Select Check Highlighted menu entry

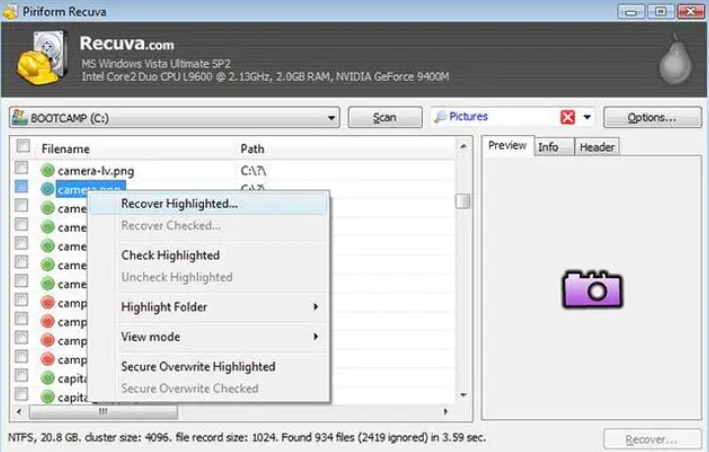point(209,255)
